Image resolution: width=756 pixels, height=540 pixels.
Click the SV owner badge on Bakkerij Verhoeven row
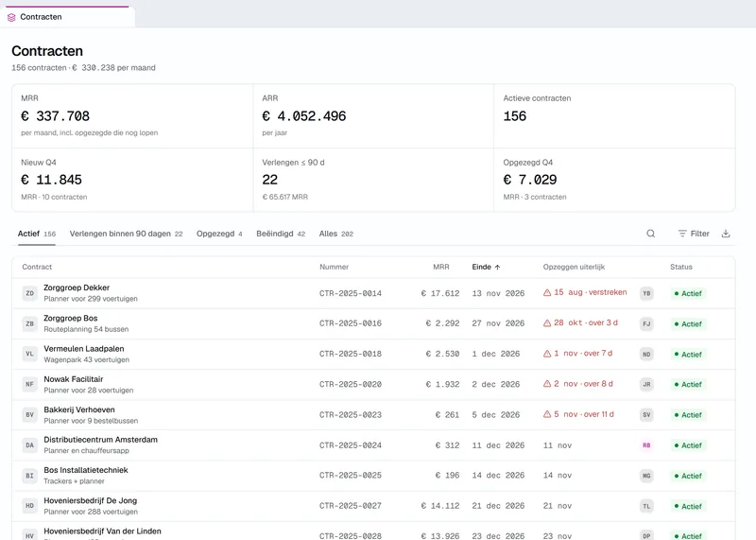tap(646, 414)
